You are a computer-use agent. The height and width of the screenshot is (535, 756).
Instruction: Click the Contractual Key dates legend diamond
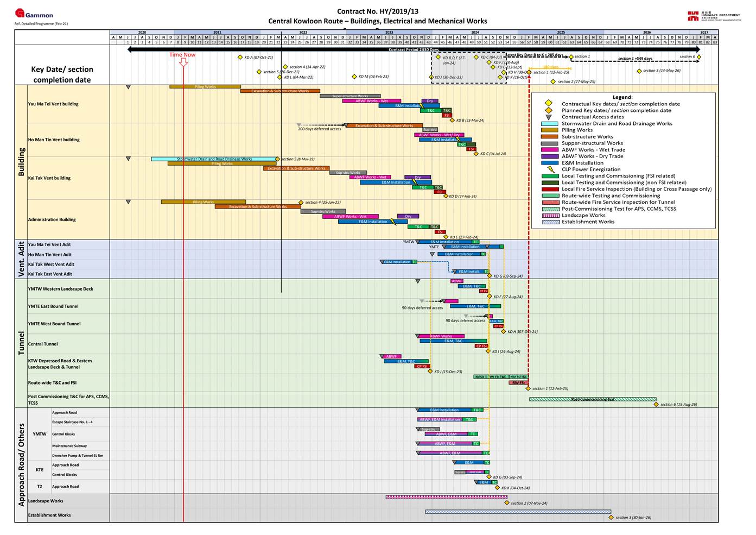point(549,104)
